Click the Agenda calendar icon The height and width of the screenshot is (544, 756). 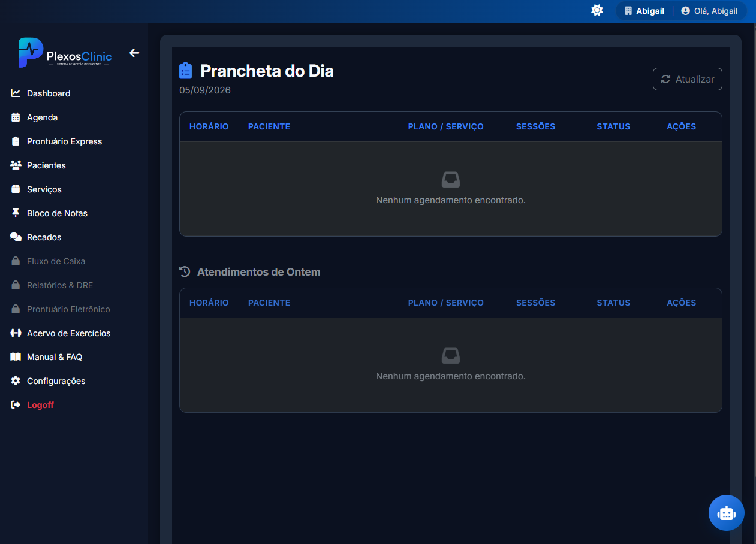point(16,117)
